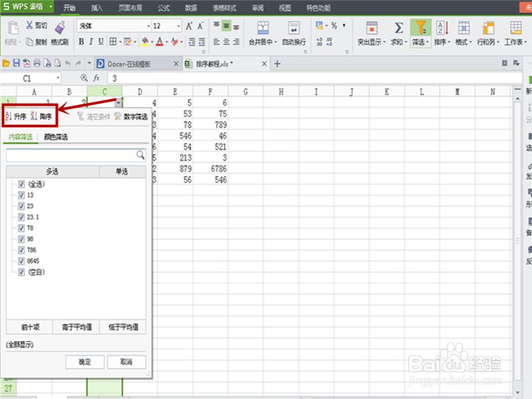This screenshot has width=532, height=399.
Task: Click Wrap Text (自动换行) icon
Action: tap(294, 28)
